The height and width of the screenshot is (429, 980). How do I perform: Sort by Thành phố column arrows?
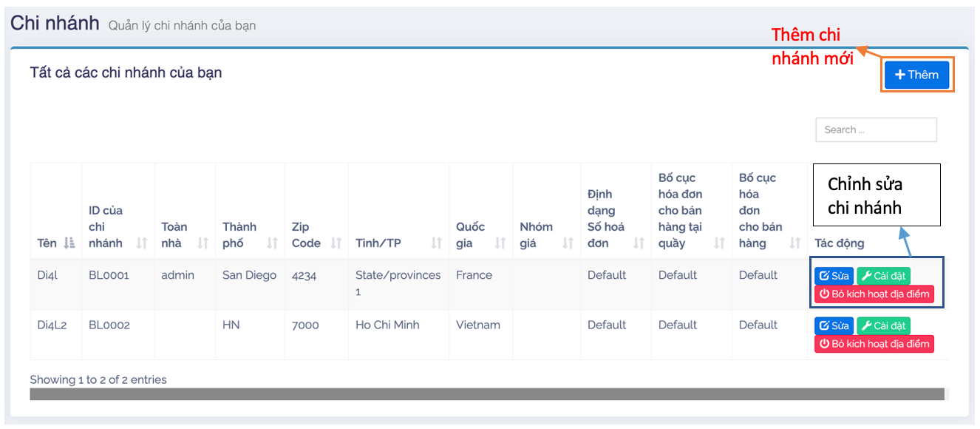[x=273, y=243]
